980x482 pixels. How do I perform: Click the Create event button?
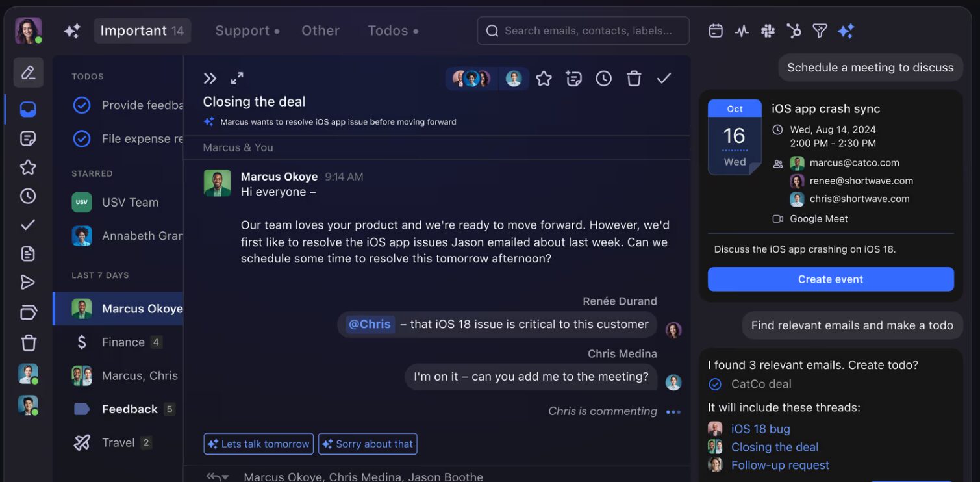[x=831, y=279]
